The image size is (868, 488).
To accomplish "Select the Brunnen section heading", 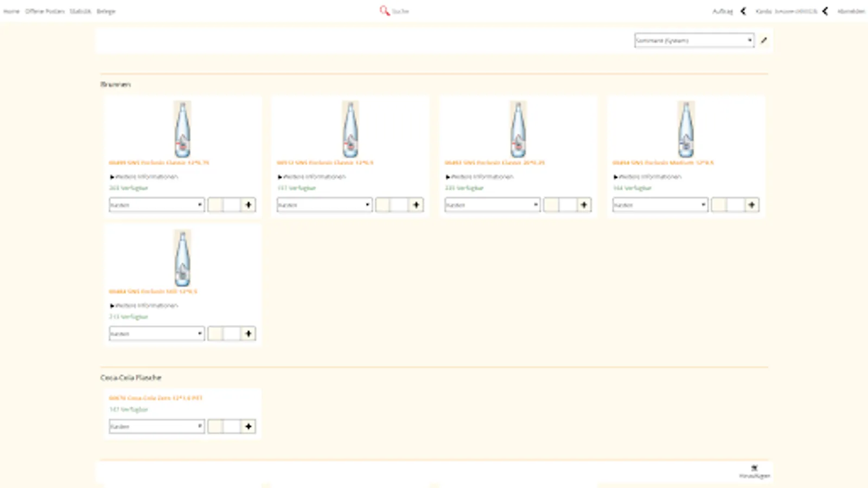I will click(x=115, y=85).
